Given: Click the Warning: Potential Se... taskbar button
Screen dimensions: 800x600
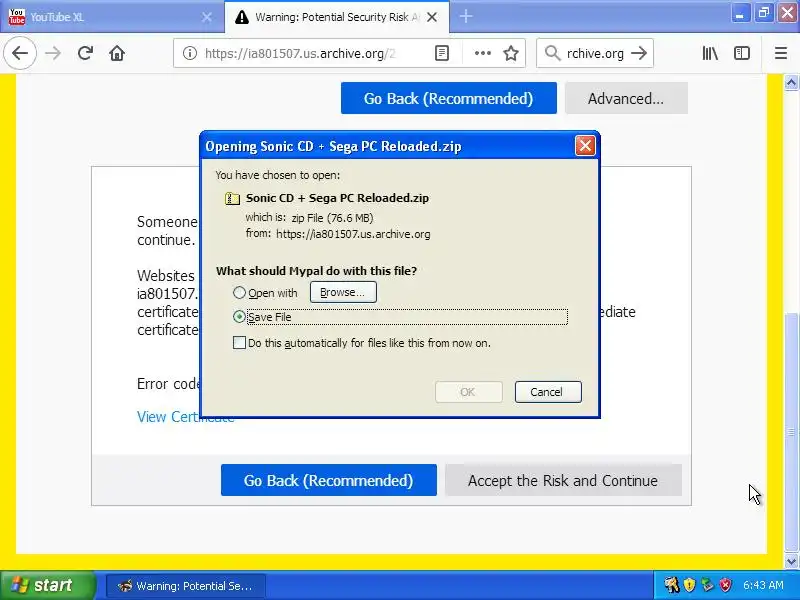Looking at the screenshot, I should [x=186, y=586].
